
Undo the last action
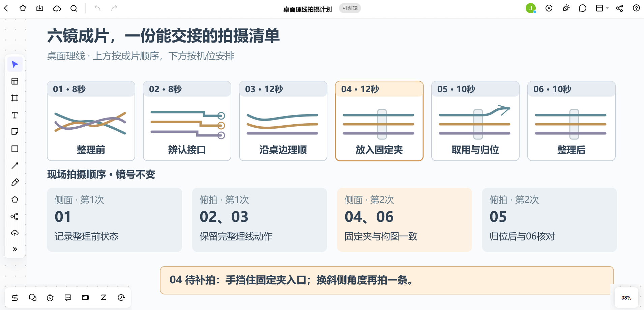point(97,8)
